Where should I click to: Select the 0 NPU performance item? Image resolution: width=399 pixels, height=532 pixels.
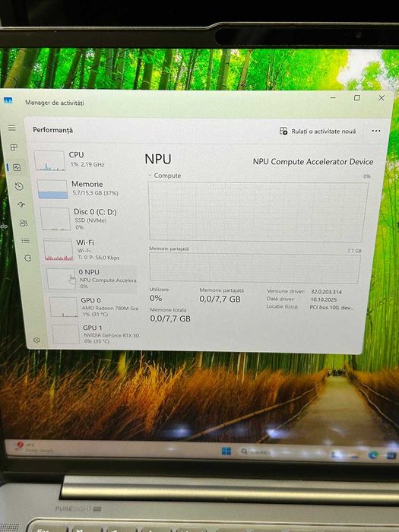[92, 279]
